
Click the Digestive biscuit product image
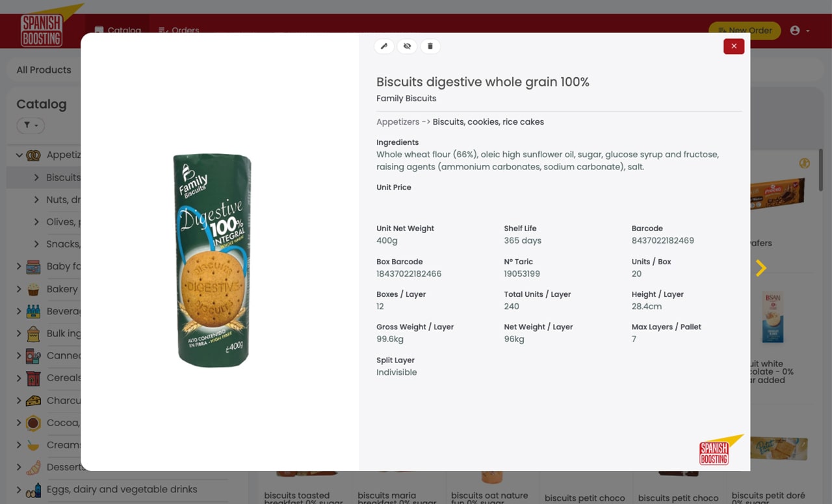click(x=213, y=260)
